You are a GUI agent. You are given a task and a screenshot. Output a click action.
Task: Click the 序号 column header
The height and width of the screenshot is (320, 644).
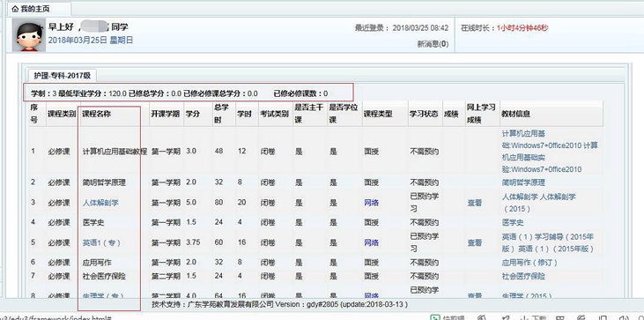(34, 114)
